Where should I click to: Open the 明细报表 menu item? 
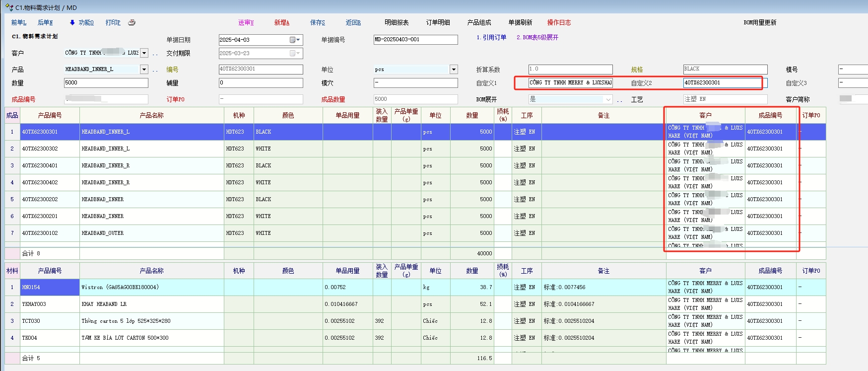(x=397, y=22)
